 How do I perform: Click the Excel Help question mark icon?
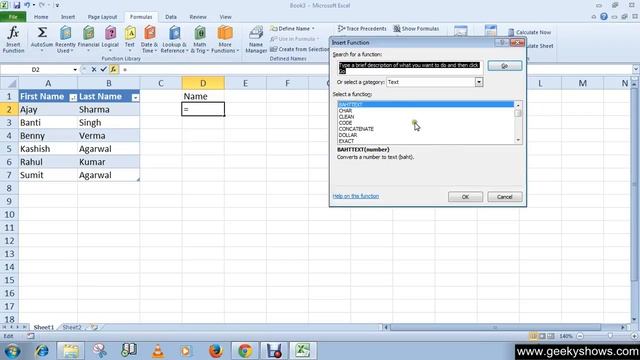point(604,17)
